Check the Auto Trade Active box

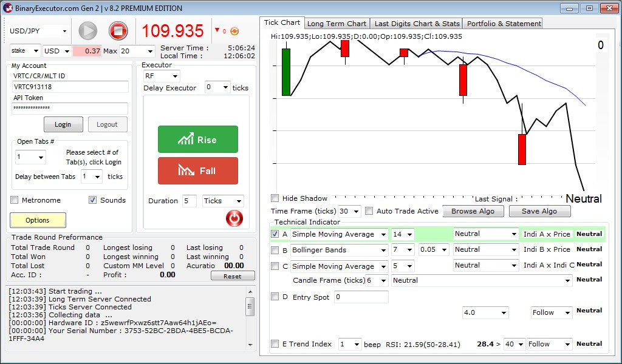coord(369,211)
